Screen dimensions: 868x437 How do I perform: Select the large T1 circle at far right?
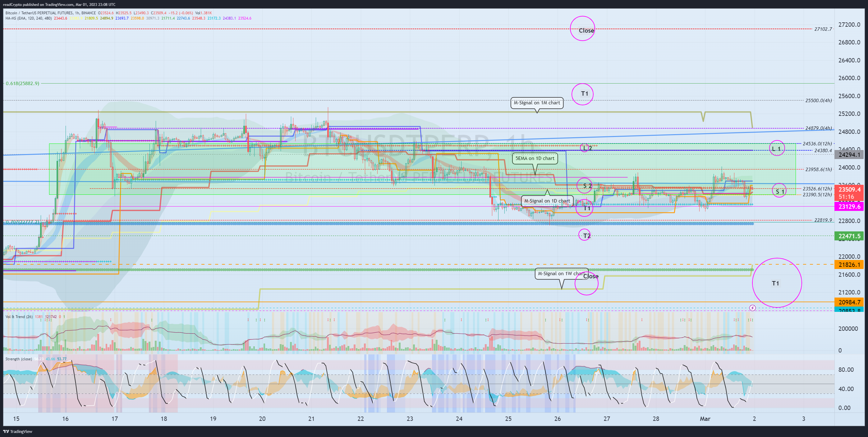point(777,283)
